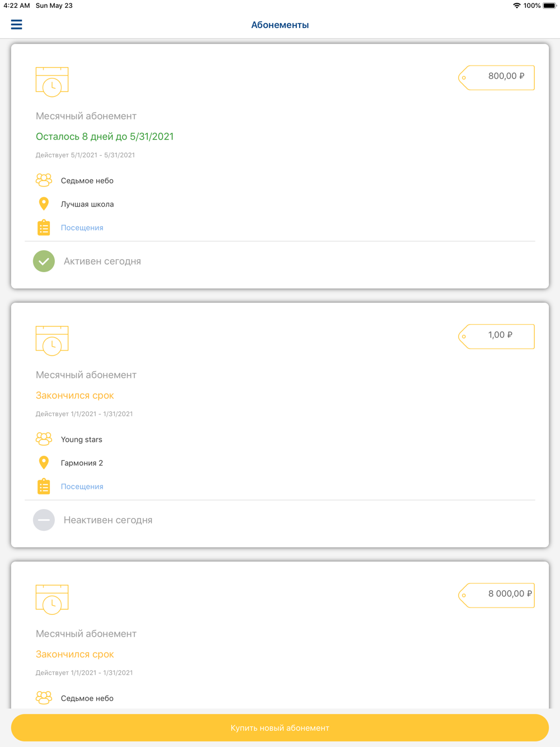Tap calendar clock icon of 1,00 ₽ subscription
Viewport: 560px width, 747px height.
pos(52,340)
